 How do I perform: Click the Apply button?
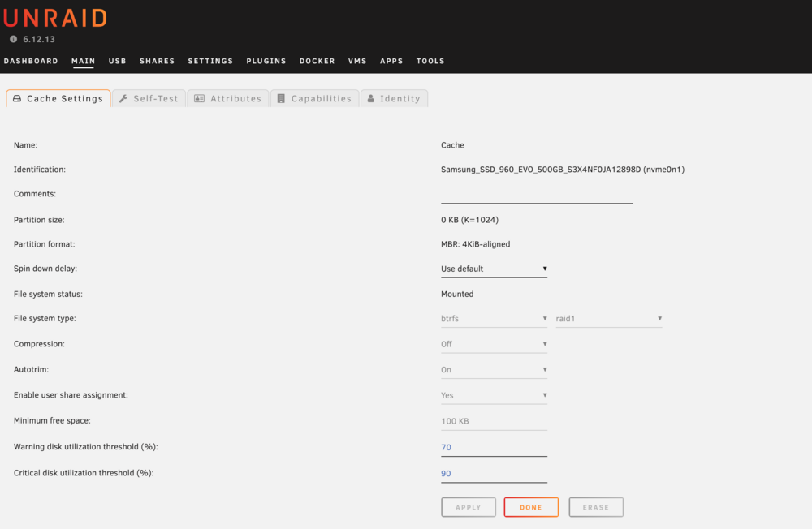469,507
